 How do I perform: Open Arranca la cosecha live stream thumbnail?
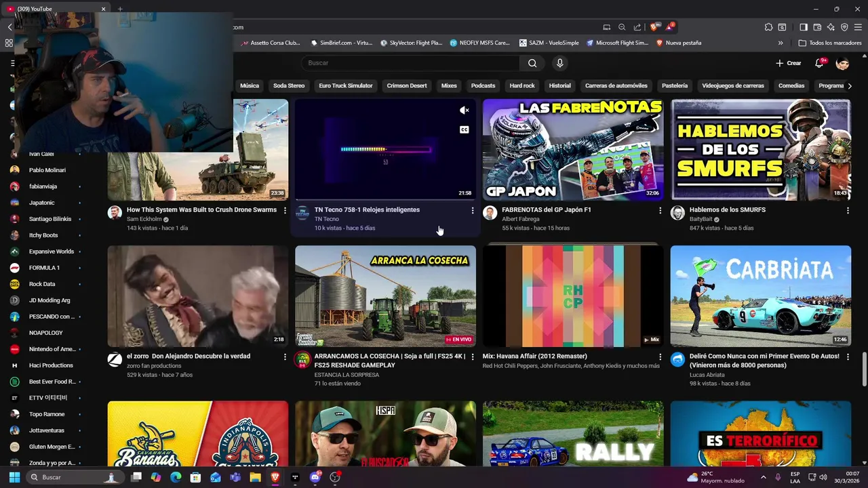click(x=385, y=296)
